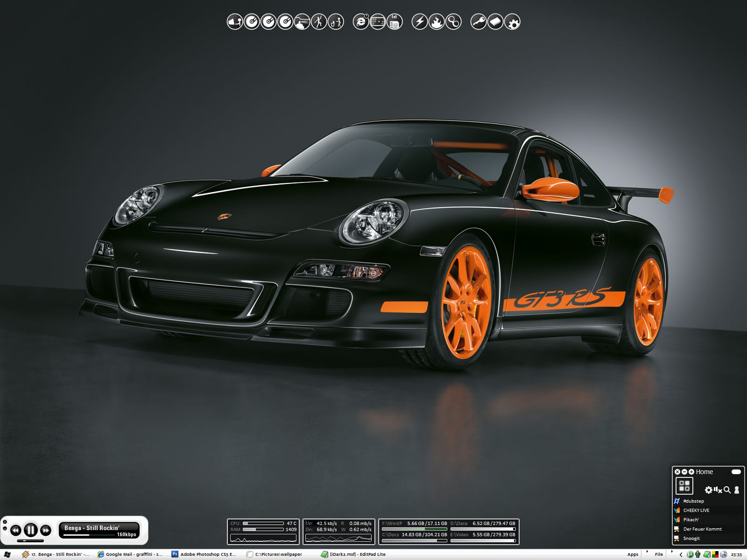Image resolution: width=747 pixels, height=560 pixels.
Task: Open the Pikach' contact
Action: 708,520
